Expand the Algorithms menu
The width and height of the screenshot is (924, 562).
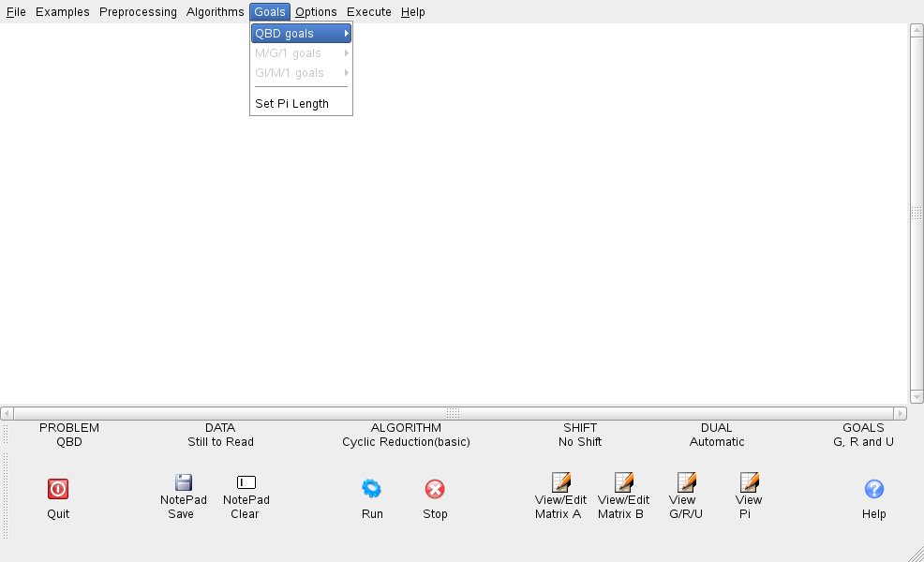[x=216, y=12]
